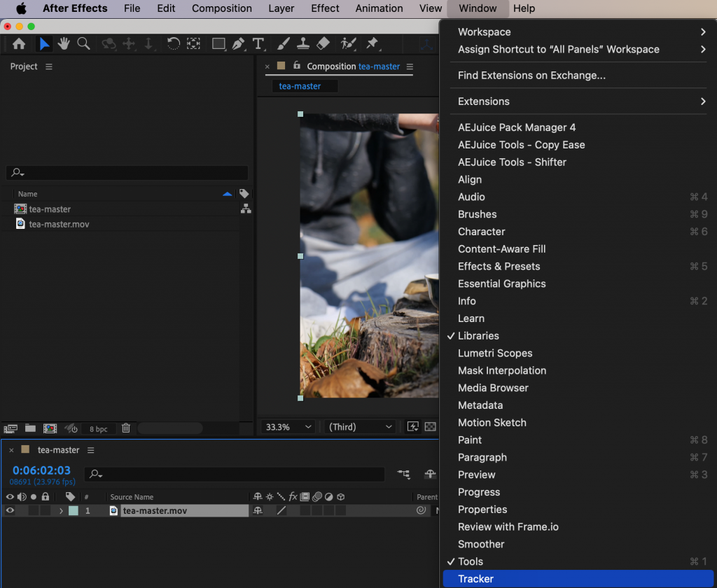The image size is (717, 588).
Task: Expand the tea-master.mov layer properties
Action: point(61,511)
